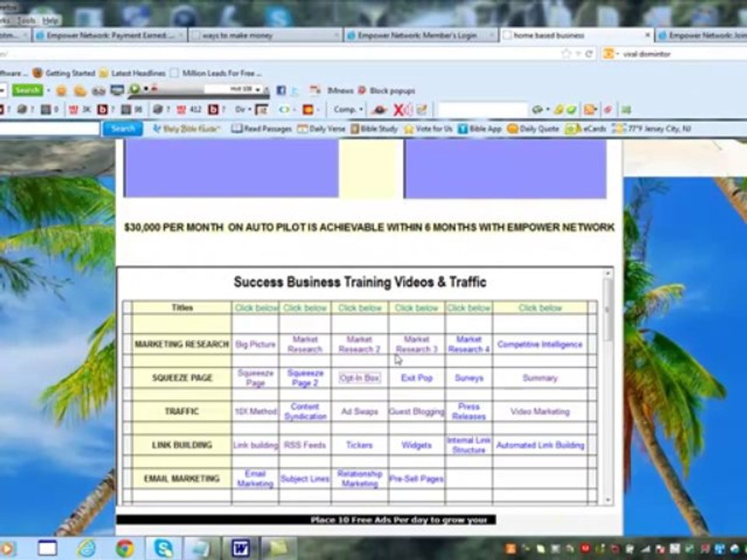747x560 pixels.
Task: Open Market Research 4 link
Action: (x=468, y=345)
